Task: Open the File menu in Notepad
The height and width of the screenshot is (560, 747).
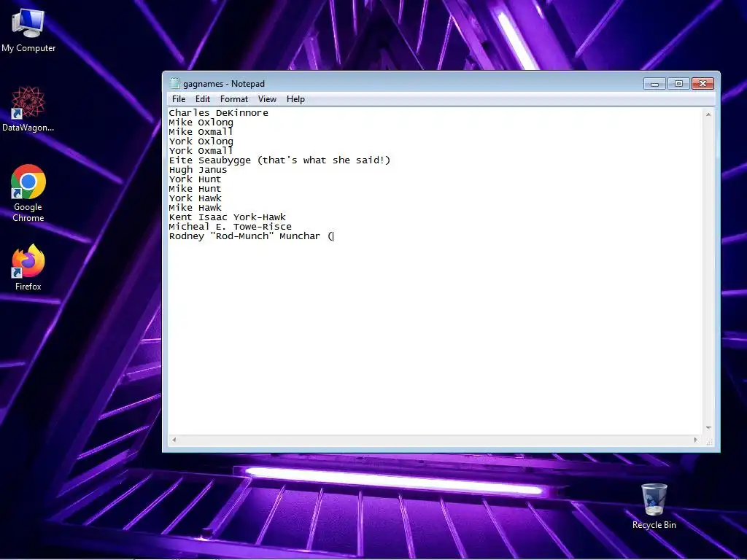Action: (179, 99)
